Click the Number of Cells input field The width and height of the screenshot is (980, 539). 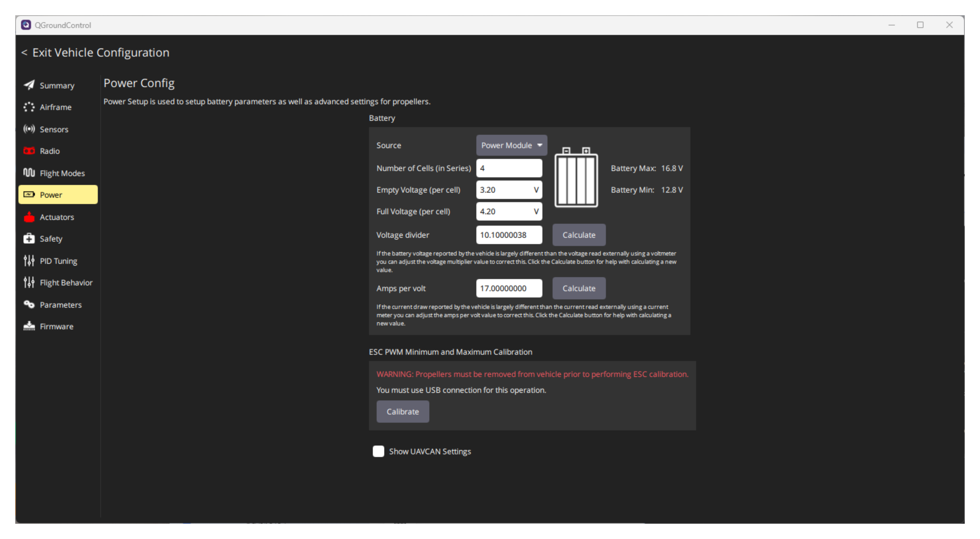pyautogui.click(x=509, y=168)
